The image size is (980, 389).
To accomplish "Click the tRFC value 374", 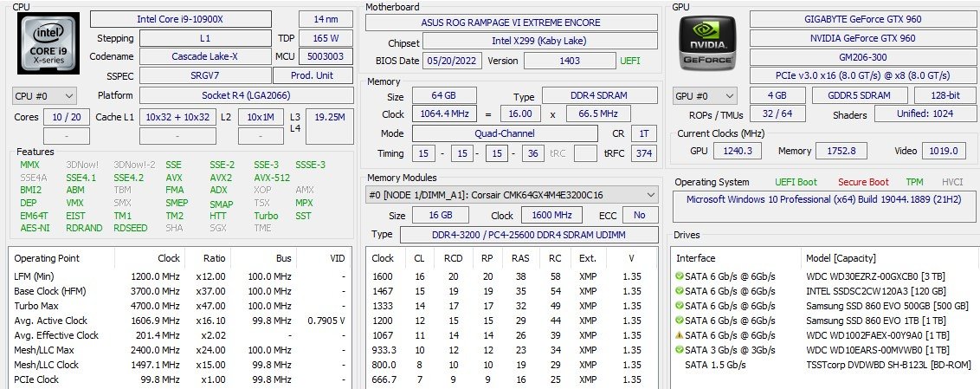I will point(644,153).
